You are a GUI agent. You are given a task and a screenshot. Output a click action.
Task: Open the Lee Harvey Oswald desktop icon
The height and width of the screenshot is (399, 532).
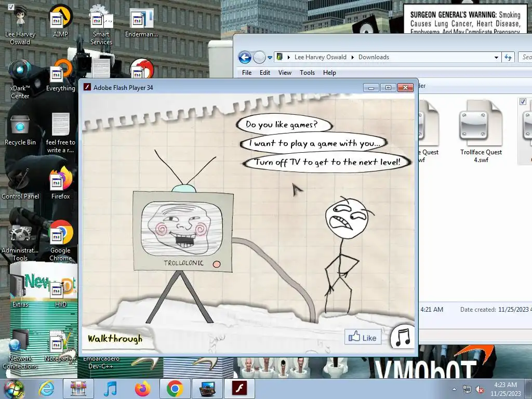pyautogui.click(x=20, y=24)
